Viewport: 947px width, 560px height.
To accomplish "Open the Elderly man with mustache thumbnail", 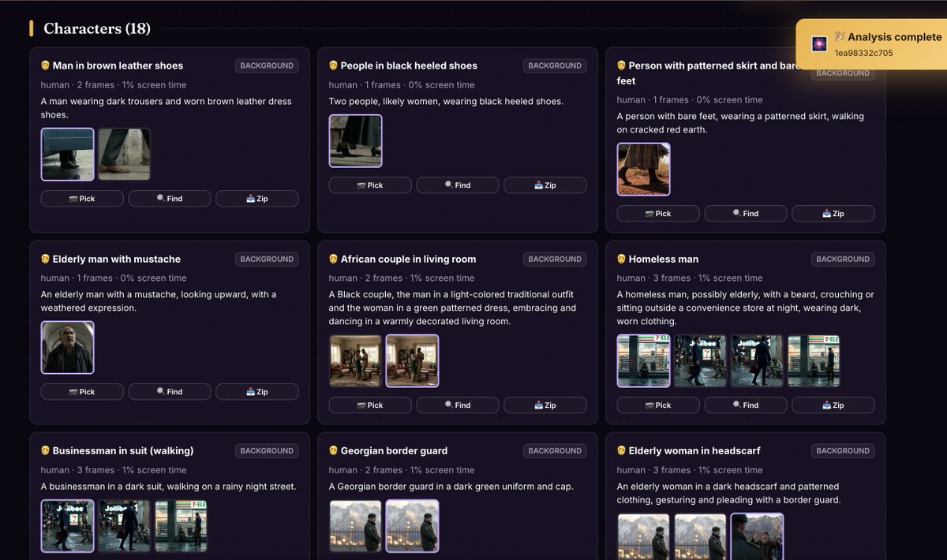I will click(x=68, y=347).
